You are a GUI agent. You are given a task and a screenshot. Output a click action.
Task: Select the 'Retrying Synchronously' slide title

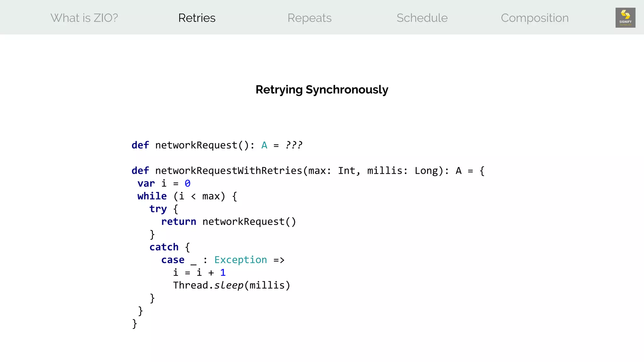click(x=322, y=90)
